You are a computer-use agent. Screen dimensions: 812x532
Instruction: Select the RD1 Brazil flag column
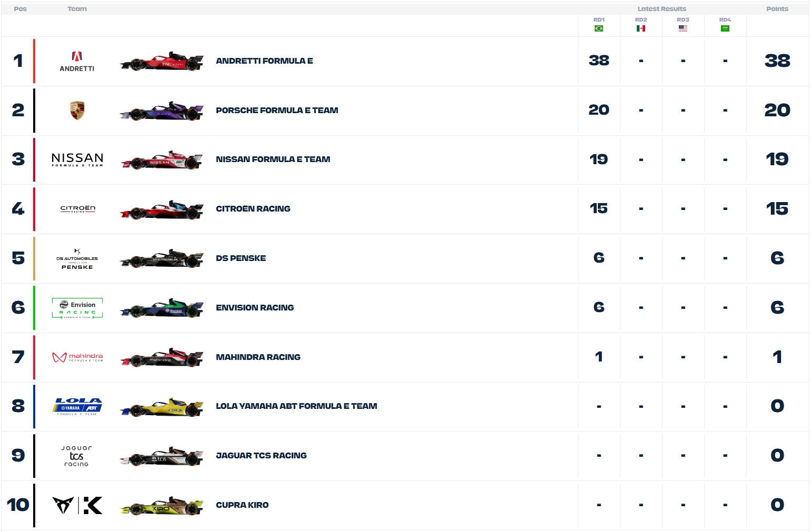(x=598, y=25)
